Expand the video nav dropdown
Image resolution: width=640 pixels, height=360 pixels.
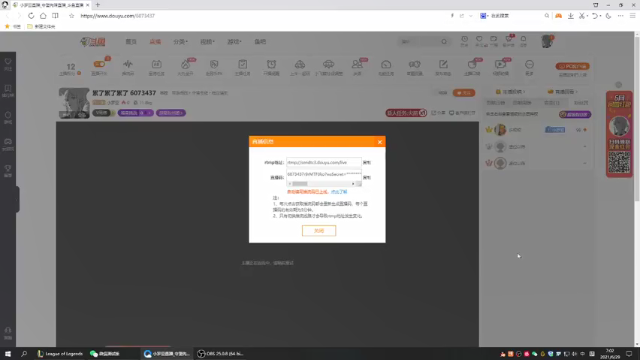click(x=207, y=42)
